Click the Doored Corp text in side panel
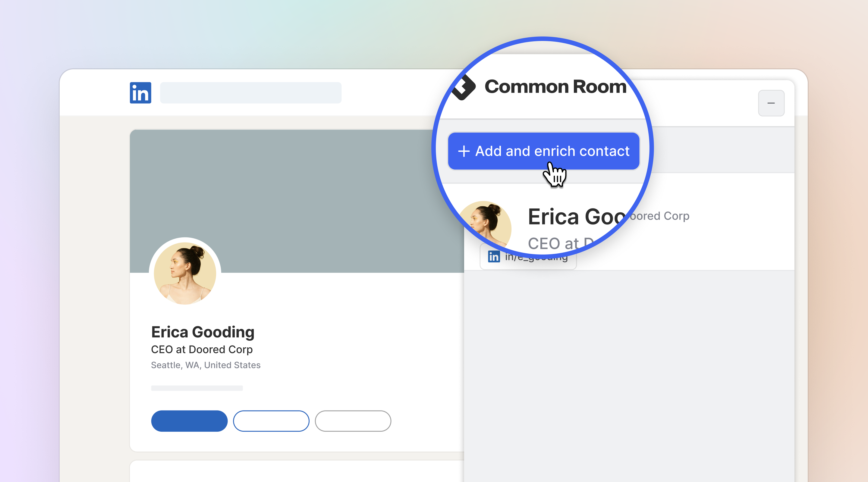868x482 pixels. coord(659,216)
